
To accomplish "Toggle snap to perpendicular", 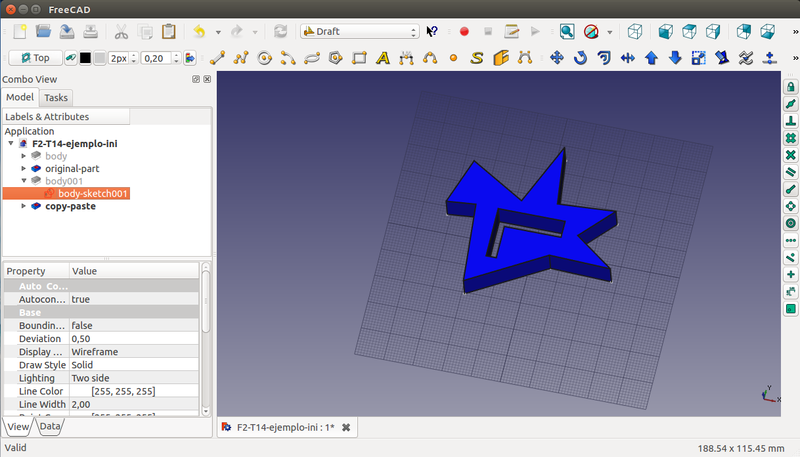I will tap(790, 121).
